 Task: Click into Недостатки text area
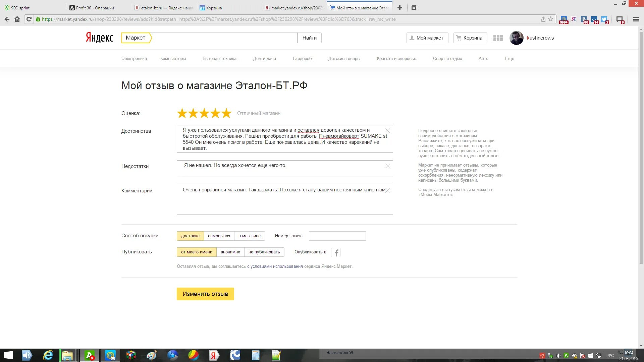point(285,169)
